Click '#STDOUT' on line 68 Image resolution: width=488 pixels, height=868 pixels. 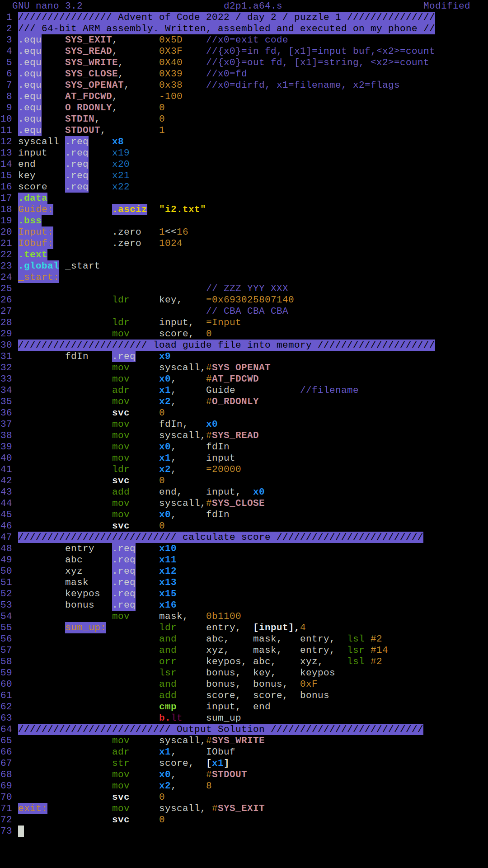click(x=226, y=774)
